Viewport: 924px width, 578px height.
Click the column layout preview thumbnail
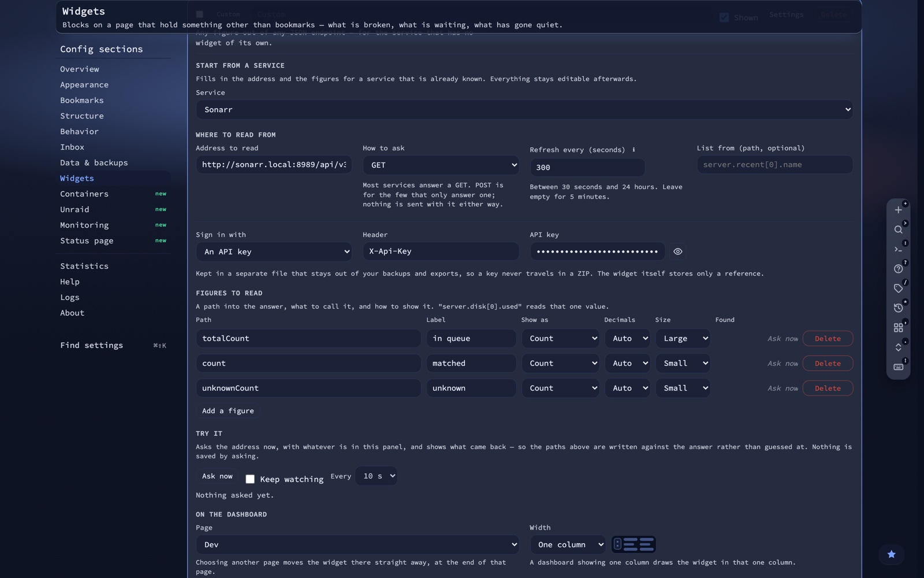[x=634, y=544]
